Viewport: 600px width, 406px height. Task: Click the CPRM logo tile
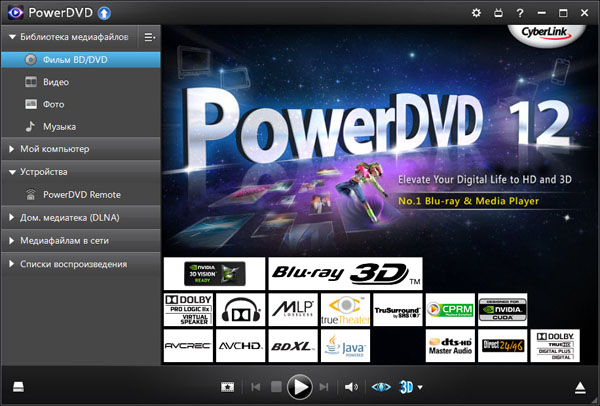pyautogui.click(x=450, y=310)
